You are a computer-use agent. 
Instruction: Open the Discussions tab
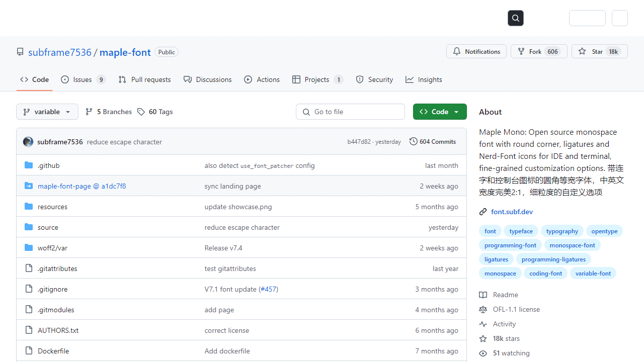[208, 79]
